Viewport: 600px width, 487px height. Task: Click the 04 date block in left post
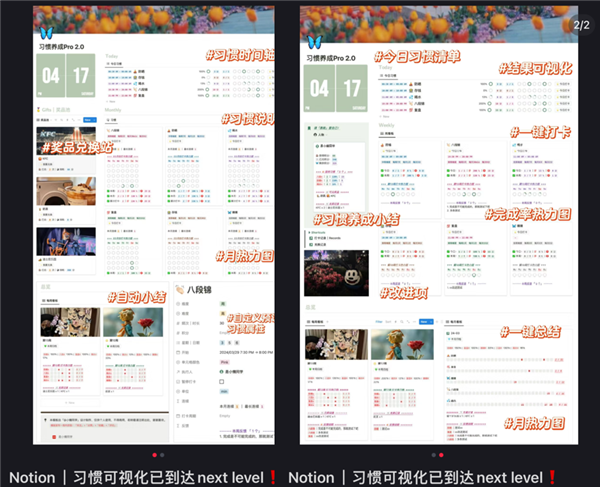(52, 78)
